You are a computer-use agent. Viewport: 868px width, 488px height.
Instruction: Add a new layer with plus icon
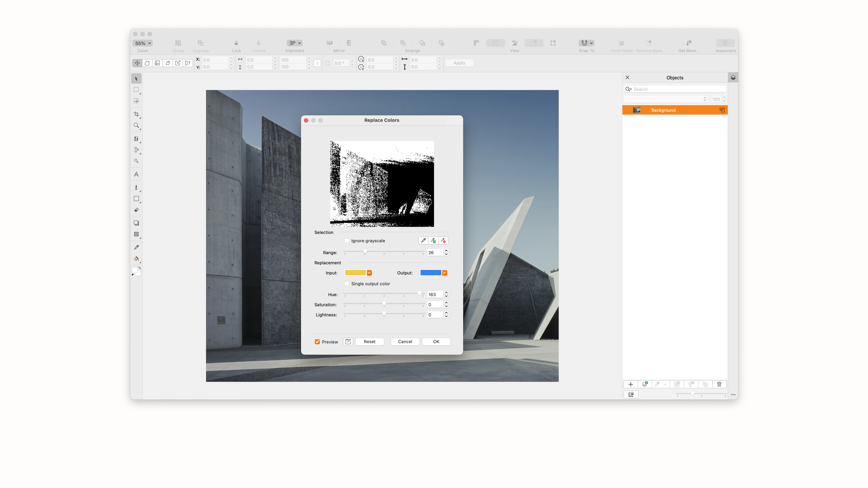(x=631, y=384)
